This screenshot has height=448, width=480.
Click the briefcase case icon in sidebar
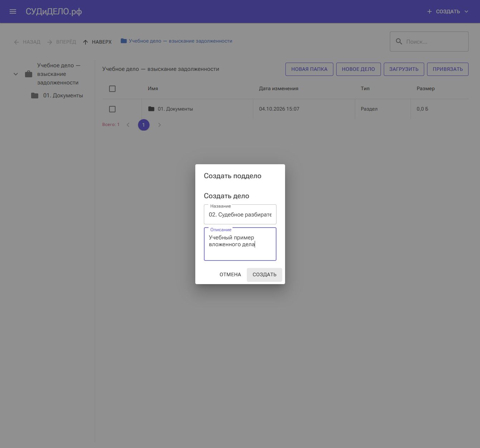click(29, 74)
